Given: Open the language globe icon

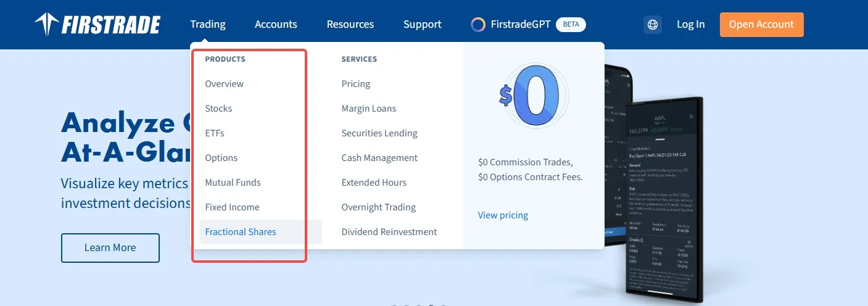Looking at the screenshot, I should [653, 25].
